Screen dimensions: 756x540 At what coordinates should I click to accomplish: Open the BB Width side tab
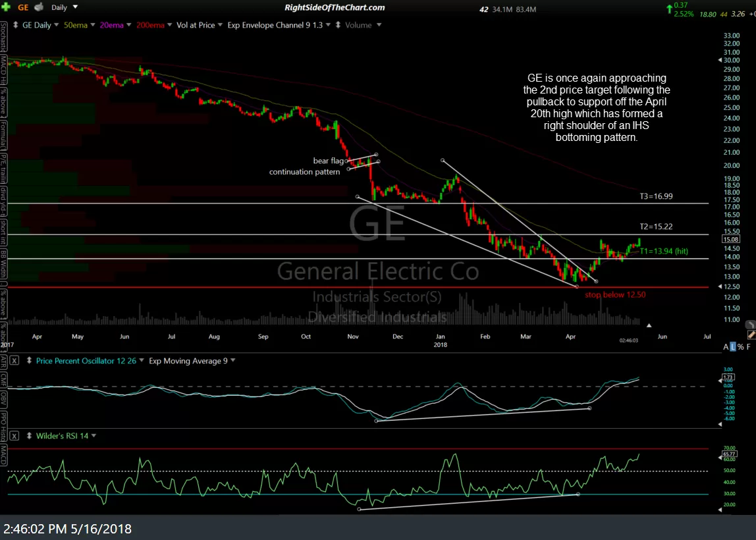coord(3,264)
